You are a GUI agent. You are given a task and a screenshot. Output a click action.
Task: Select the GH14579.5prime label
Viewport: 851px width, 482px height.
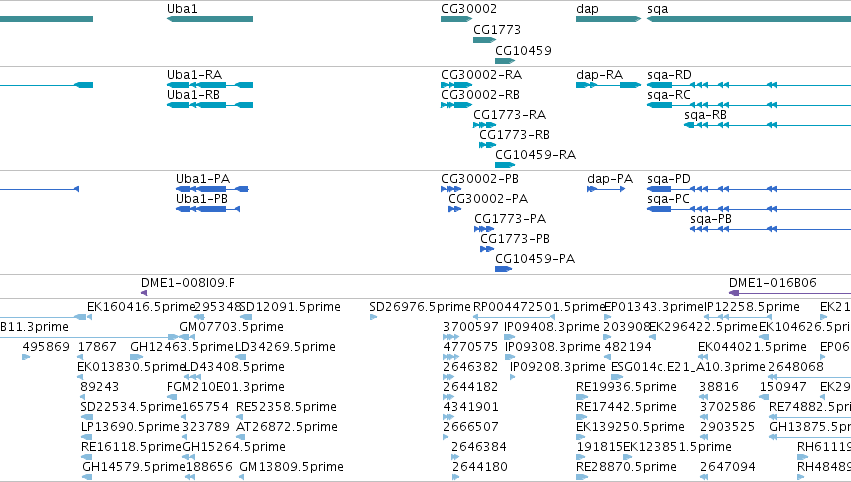(134, 467)
